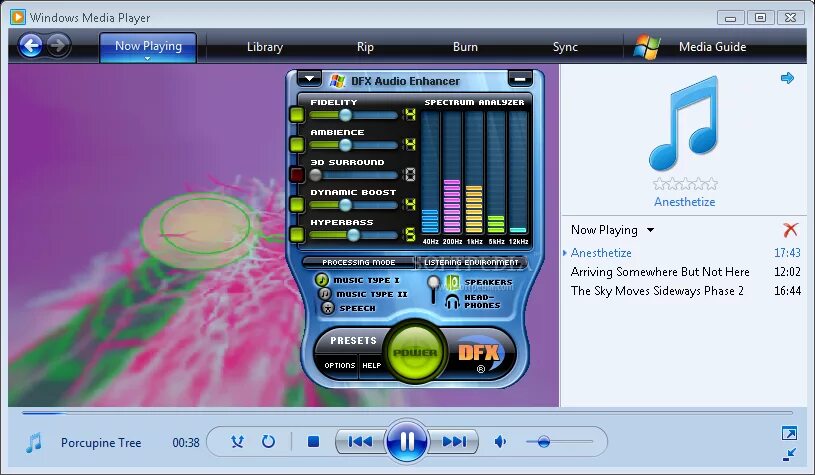This screenshot has width=815, height=475.
Task: Adjust the Ambience slider knob
Action: (345, 145)
